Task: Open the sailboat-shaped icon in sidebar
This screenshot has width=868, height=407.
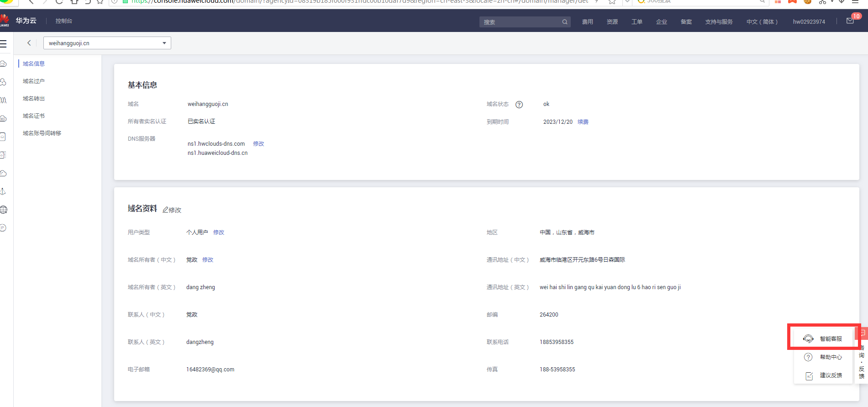Action: pyautogui.click(x=3, y=191)
